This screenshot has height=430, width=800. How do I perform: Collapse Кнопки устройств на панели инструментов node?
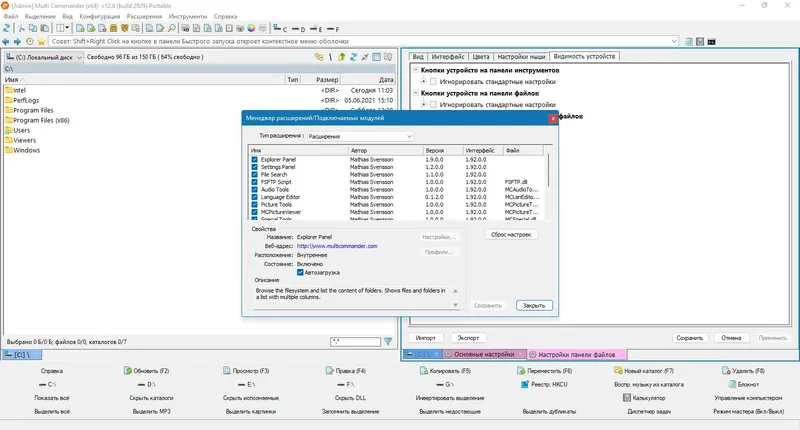click(x=416, y=70)
